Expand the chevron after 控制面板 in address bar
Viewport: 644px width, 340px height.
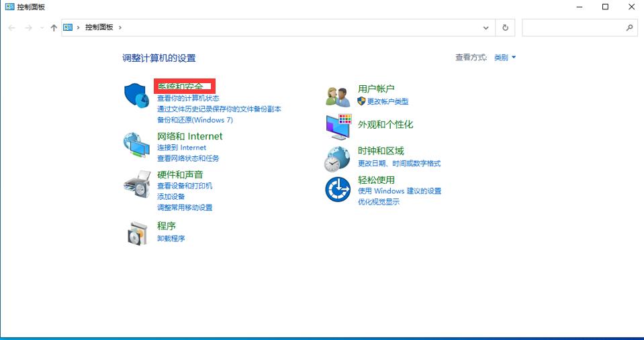coord(120,27)
